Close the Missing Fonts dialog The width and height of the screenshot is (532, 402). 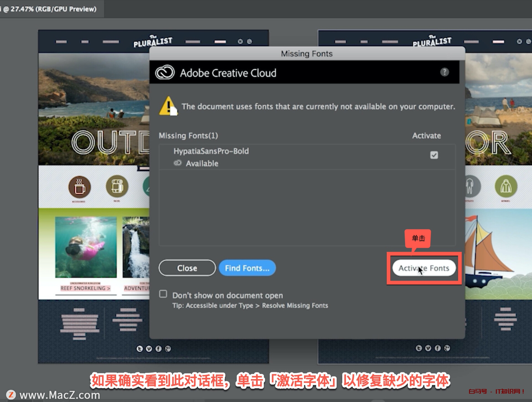(x=187, y=268)
